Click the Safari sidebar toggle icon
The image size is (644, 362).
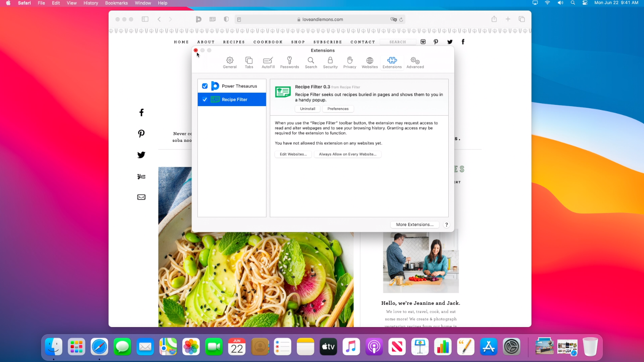pos(145,19)
